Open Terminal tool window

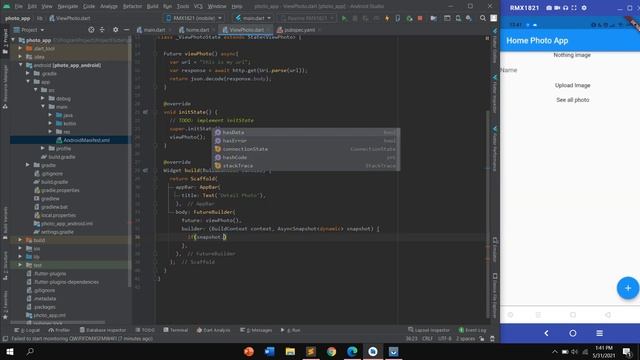click(176, 330)
